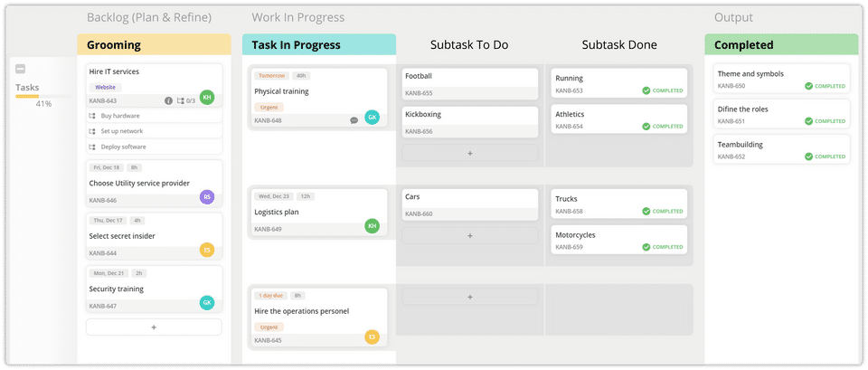The height and width of the screenshot is (370, 868).
Task: Toggle the completed checkmark on Theme and symbols
Action: pyautogui.click(x=808, y=86)
